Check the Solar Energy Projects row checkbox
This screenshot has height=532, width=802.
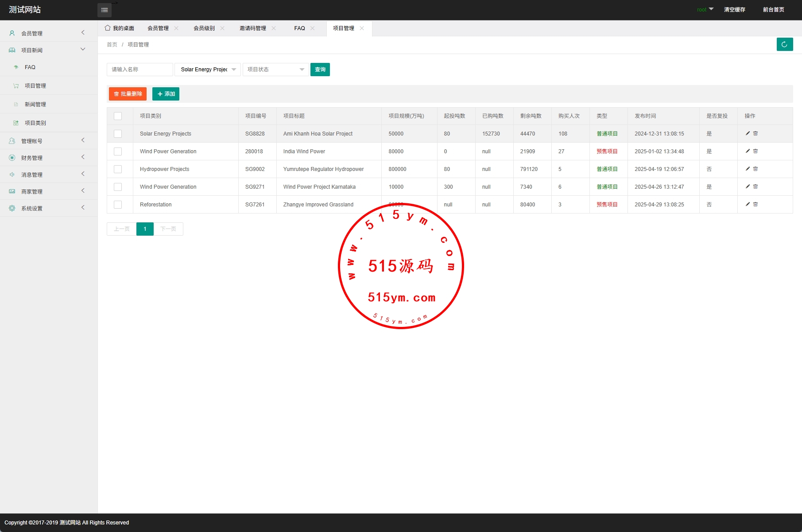tap(118, 134)
